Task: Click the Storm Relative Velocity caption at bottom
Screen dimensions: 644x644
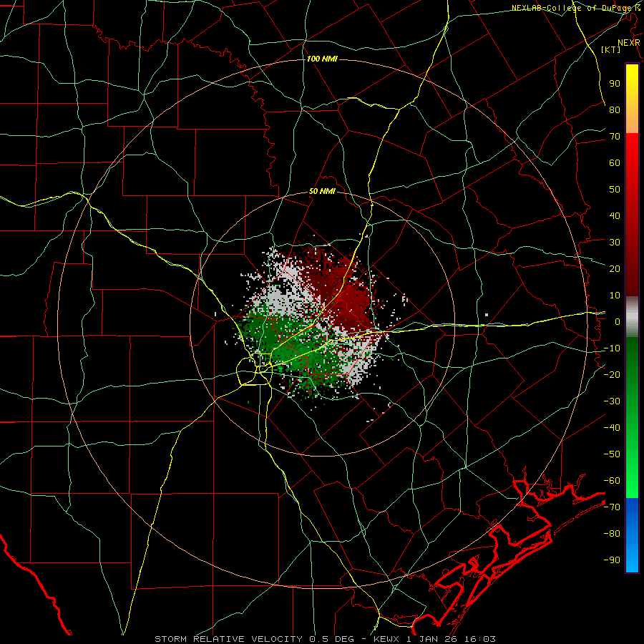Action: pyautogui.click(x=325, y=639)
